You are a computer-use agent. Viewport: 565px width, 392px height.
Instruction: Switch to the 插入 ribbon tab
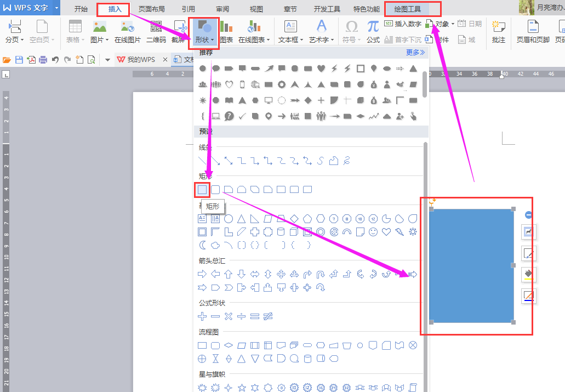click(115, 9)
